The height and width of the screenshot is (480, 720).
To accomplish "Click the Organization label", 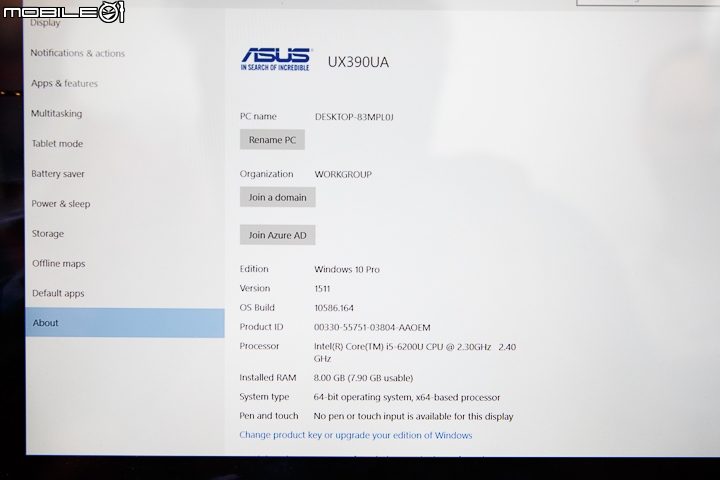I will (266, 174).
